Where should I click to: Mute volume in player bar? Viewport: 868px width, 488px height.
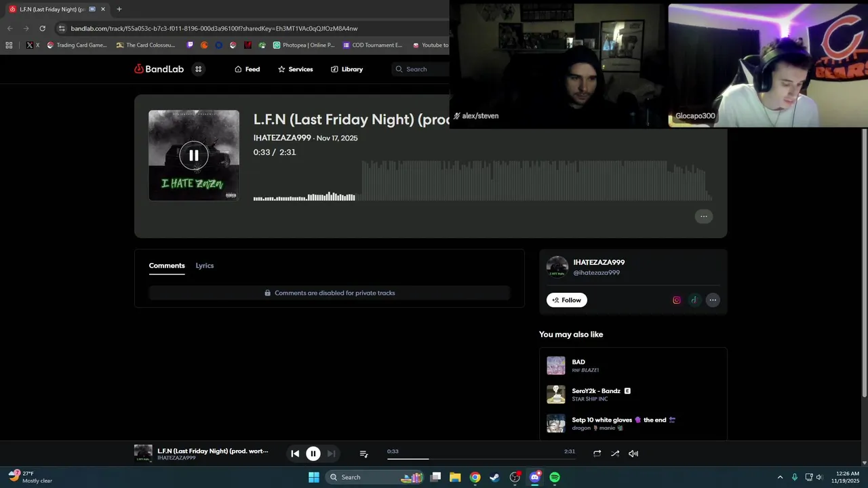[633, 453]
